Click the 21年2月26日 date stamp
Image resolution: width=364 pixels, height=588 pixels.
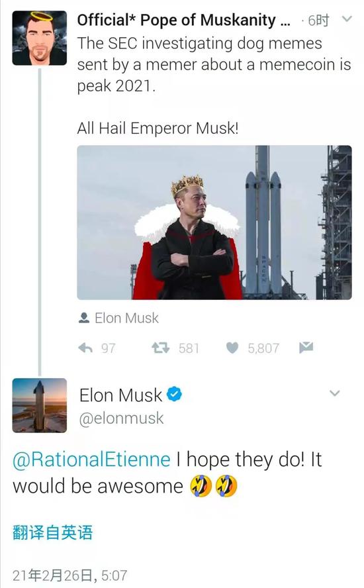55,575
